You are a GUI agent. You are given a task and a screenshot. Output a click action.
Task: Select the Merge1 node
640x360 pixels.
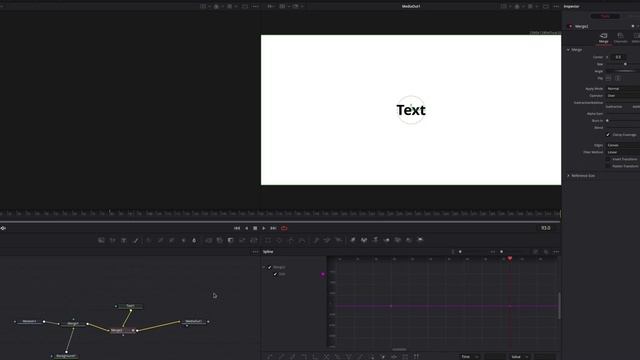coord(73,324)
